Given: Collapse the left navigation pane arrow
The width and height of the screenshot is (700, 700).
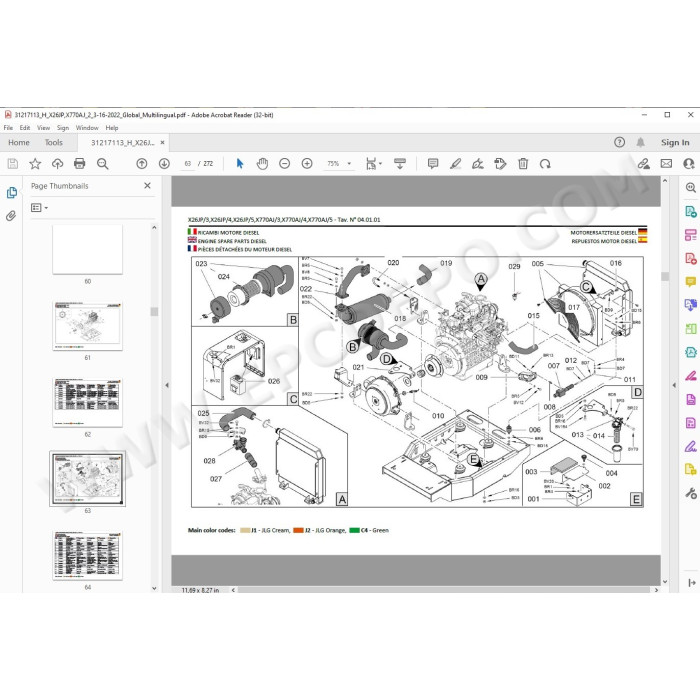Looking at the screenshot, I should click(x=167, y=384).
